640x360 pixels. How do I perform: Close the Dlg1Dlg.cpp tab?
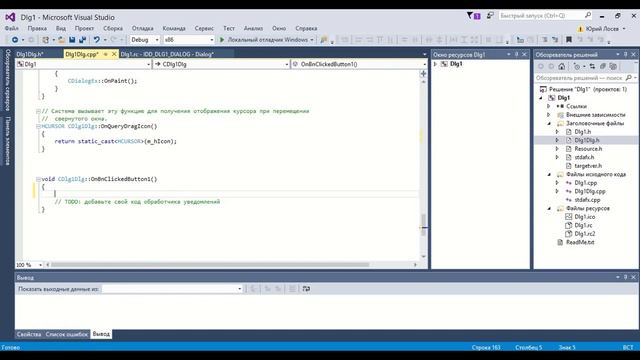tap(114, 54)
